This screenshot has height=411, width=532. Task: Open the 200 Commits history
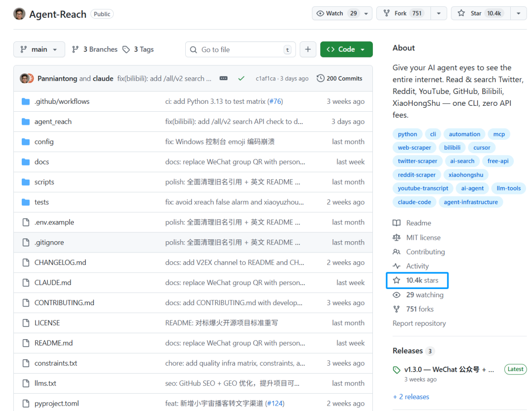[x=339, y=78]
